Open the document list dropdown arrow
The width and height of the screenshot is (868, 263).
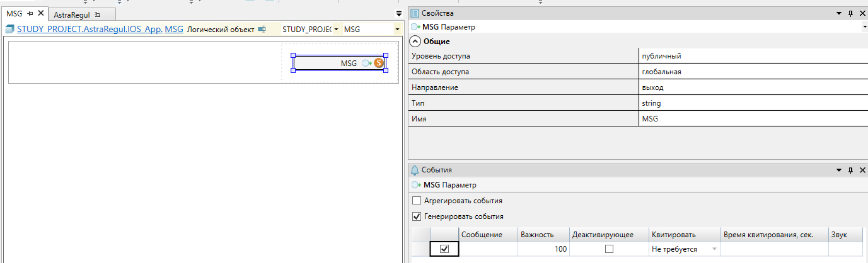pyautogui.click(x=398, y=13)
